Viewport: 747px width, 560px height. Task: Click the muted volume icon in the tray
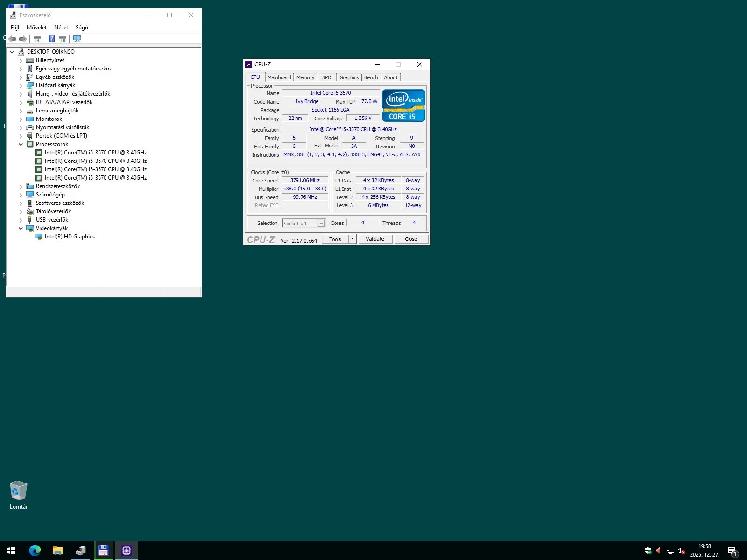(x=682, y=551)
